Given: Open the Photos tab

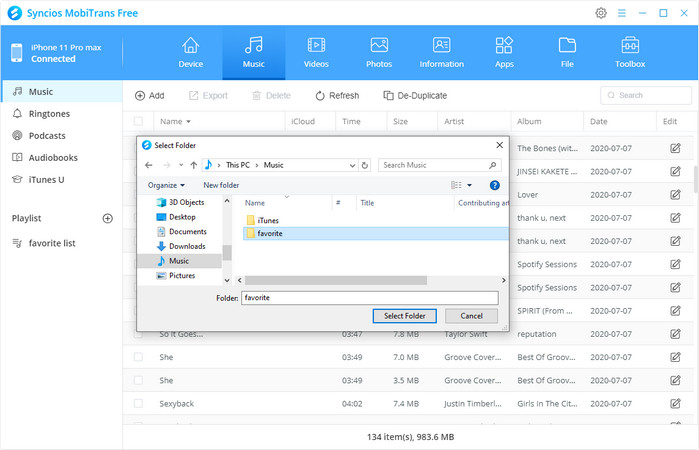Looking at the screenshot, I should 379,53.
